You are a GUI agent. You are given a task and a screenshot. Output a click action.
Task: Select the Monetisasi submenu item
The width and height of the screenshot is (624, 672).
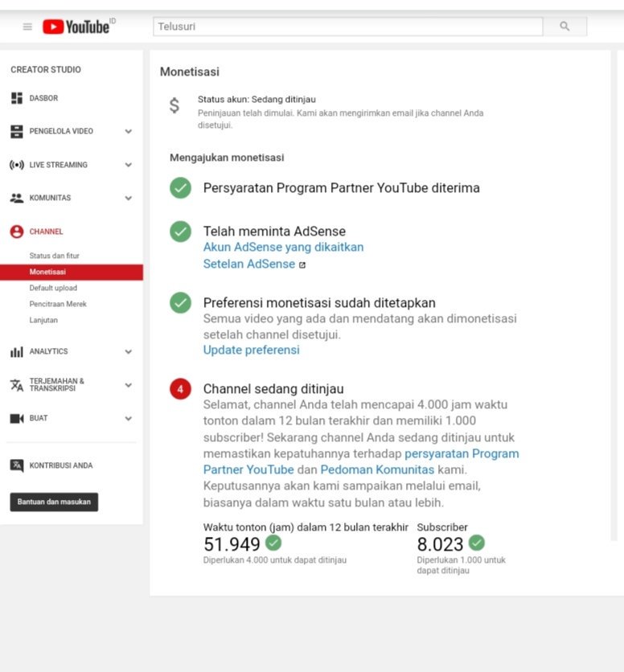pos(72,272)
